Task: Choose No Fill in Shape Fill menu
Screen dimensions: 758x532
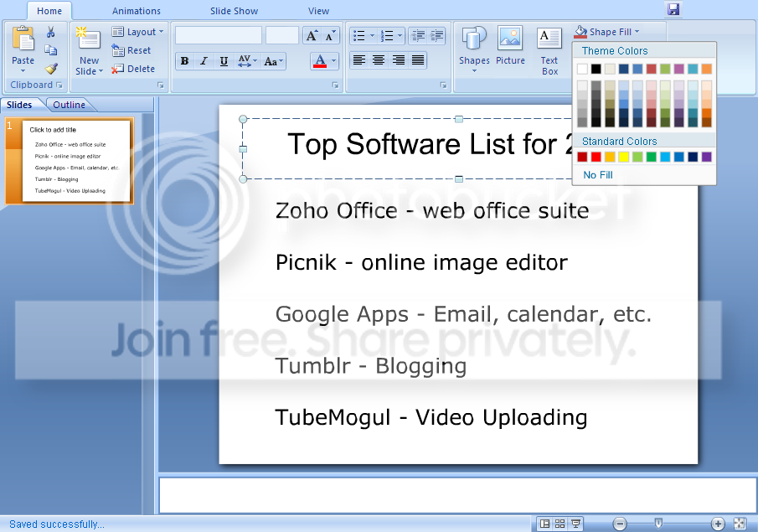Action: tap(598, 175)
